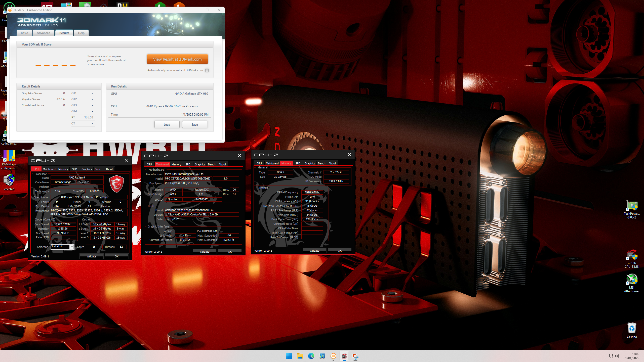Screen dimensions: 644x362
Task: Click the DRAM Frequency 3998.4 MHz value
Action: point(312,192)
